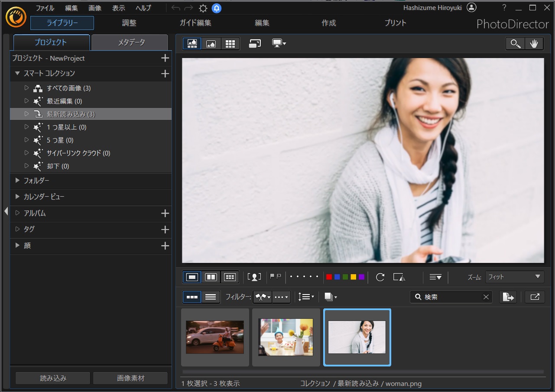Screen dimensions: 555x392
Task: Click the rotate image icon
Action: [x=380, y=277]
